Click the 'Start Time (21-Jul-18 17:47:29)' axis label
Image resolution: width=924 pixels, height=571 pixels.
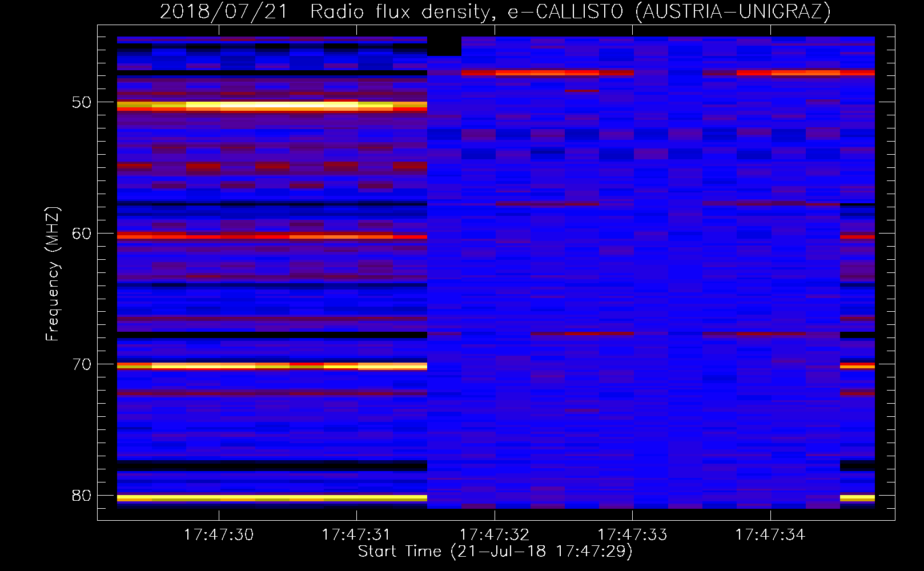point(495,552)
